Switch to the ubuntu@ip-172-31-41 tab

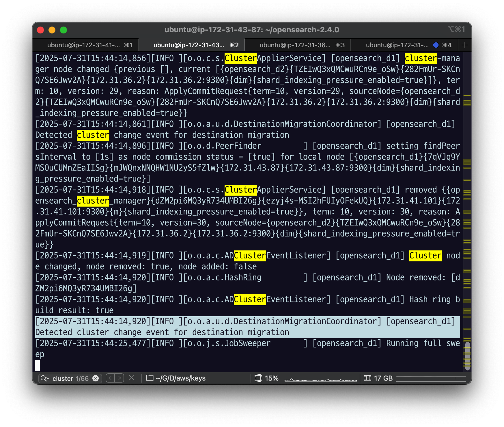point(86,45)
